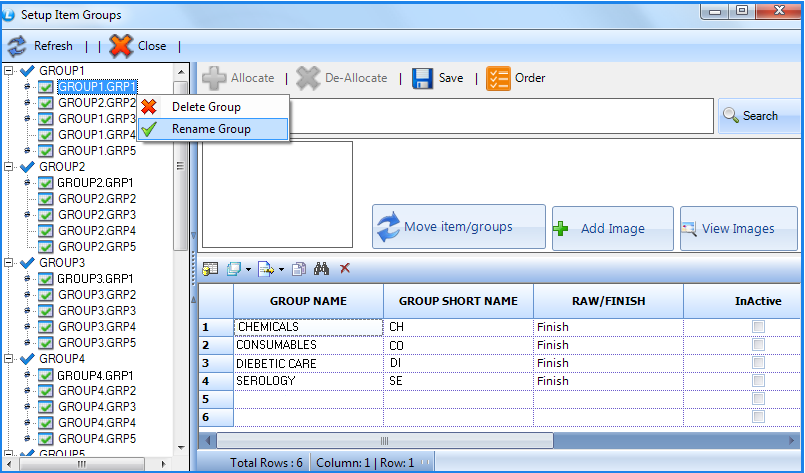Open the orange Order checklist icon
This screenshot has height=473, width=805.
(498, 79)
